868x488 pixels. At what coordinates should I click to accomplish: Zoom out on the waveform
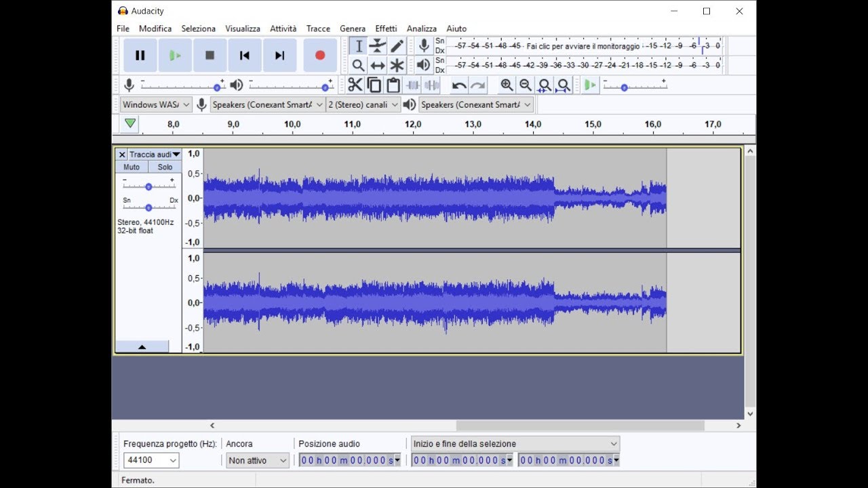526,85
